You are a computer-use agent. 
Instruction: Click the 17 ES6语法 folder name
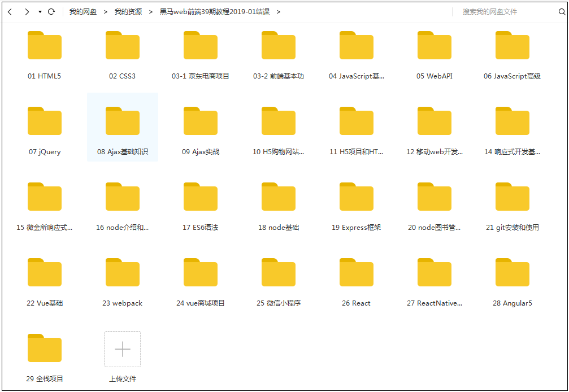[x=201, y=228]
